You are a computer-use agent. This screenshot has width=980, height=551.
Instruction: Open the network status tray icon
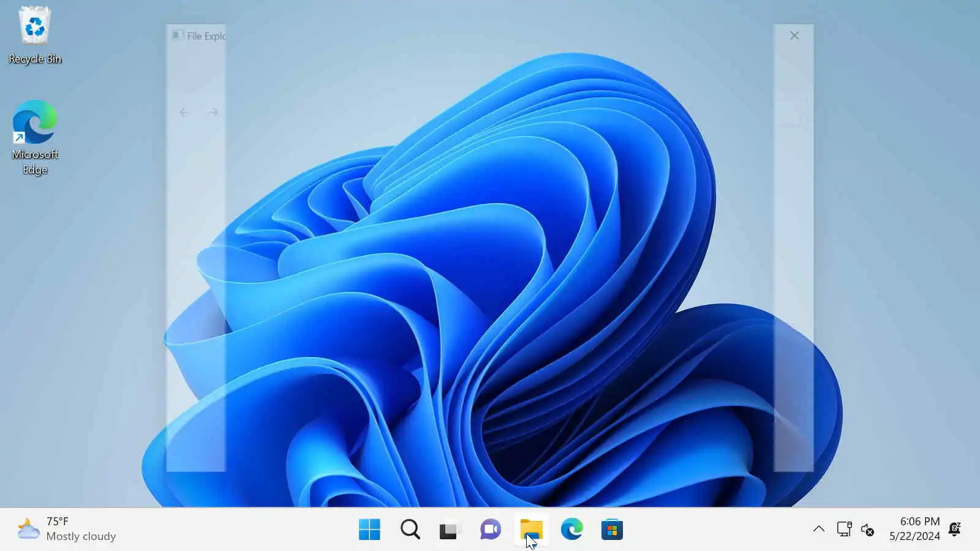click(x=844, y=529)
